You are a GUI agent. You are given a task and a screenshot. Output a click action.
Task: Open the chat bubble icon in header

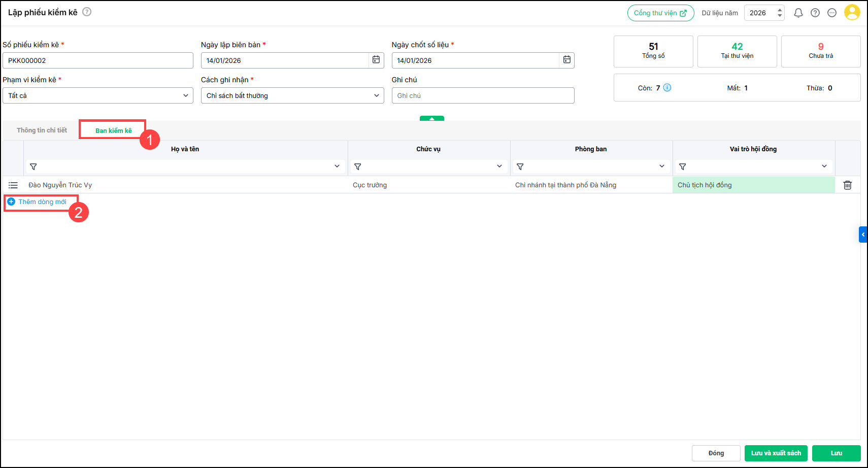coord(832,13)
